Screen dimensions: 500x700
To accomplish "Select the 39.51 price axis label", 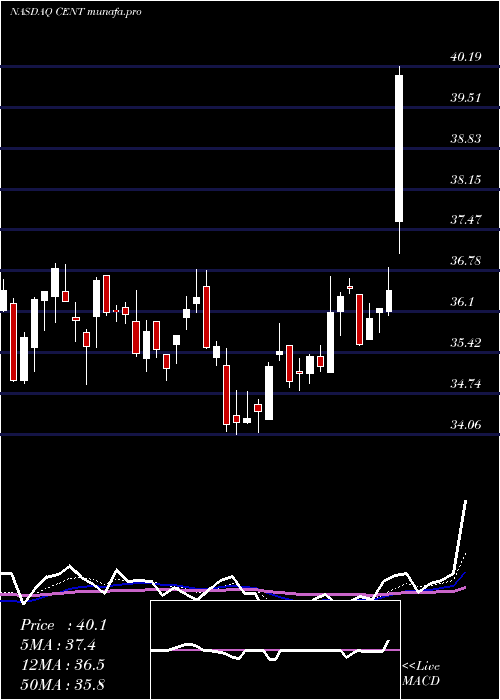I will (466, 98).
